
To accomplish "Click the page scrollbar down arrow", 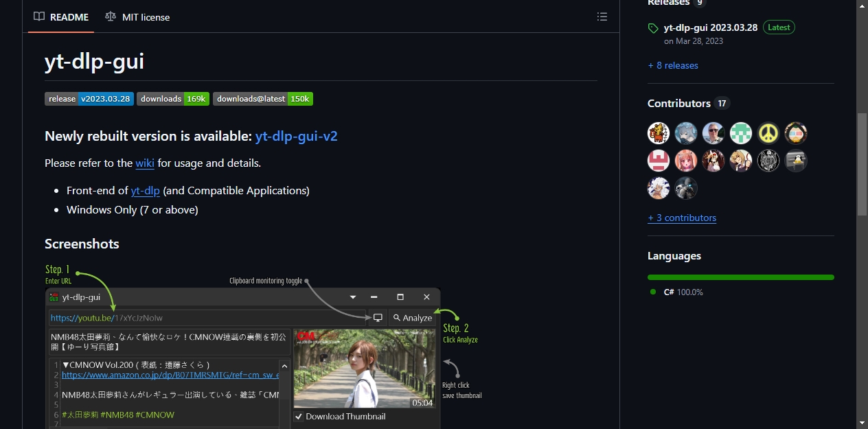I will [x=863, y=423].
